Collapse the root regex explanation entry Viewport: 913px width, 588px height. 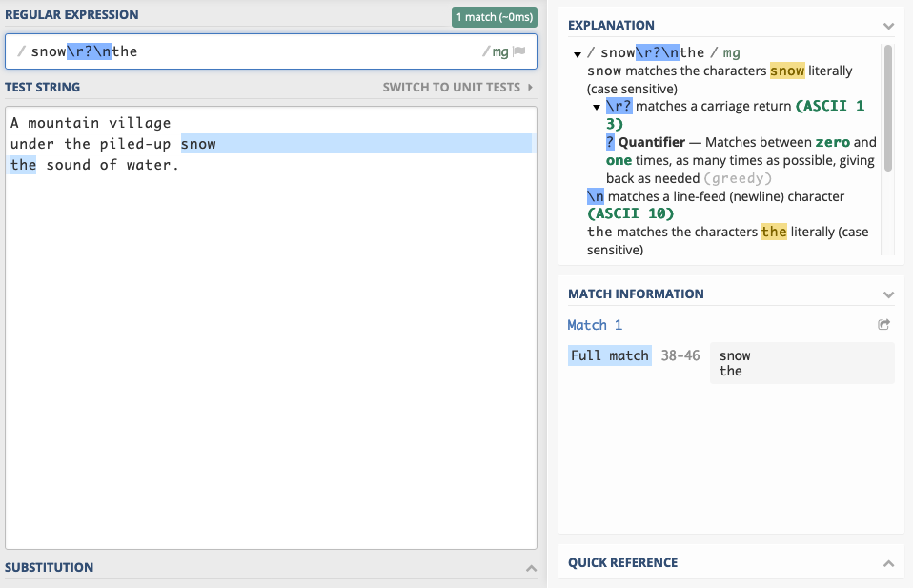click(577, 52)
